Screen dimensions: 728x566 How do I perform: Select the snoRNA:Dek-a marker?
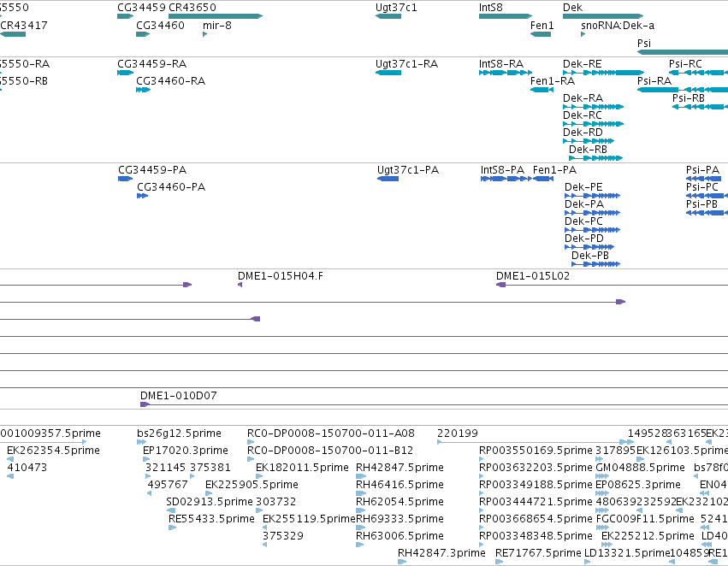(x=583, y=34)
